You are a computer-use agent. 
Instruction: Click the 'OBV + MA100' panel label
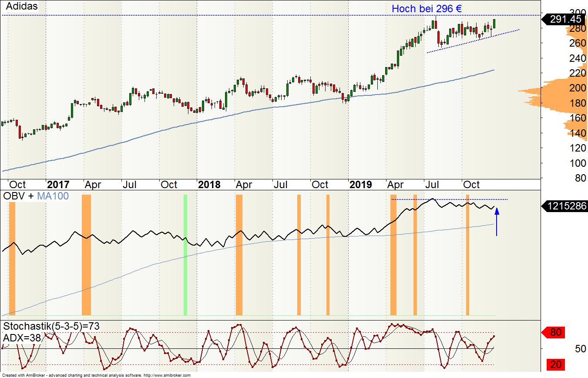(36, 196)
